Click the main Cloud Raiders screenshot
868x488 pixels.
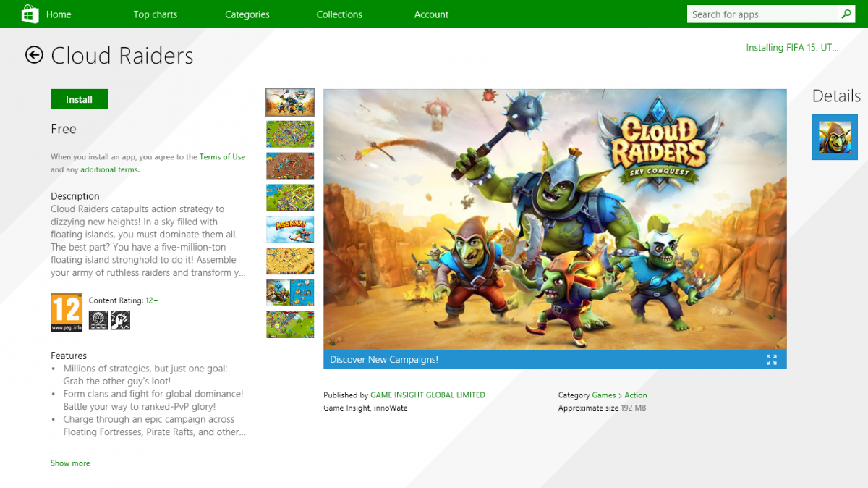555,219
